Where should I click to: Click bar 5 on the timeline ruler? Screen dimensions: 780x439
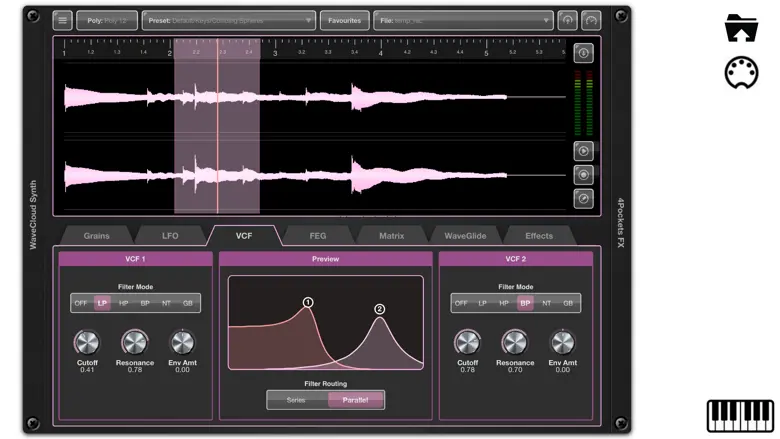coord(486,53)
